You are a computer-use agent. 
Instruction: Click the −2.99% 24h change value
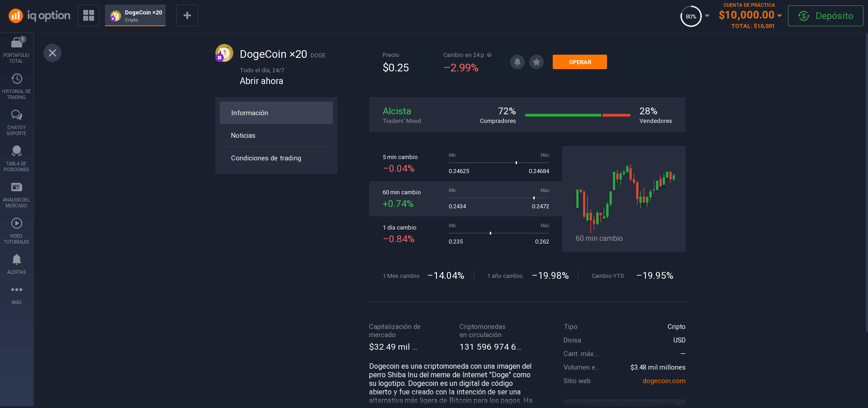coord(461,68)
